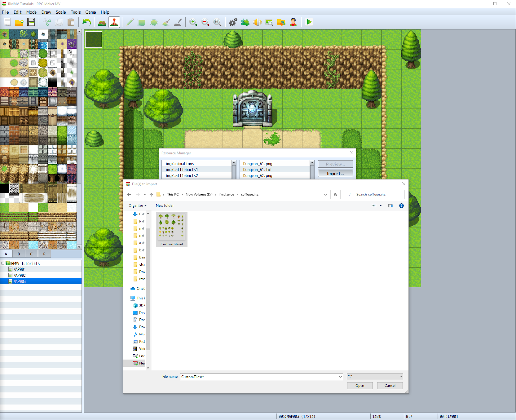This screenshot has height=420, width=516.
Task: Go up one folder level
Action: 151,195
